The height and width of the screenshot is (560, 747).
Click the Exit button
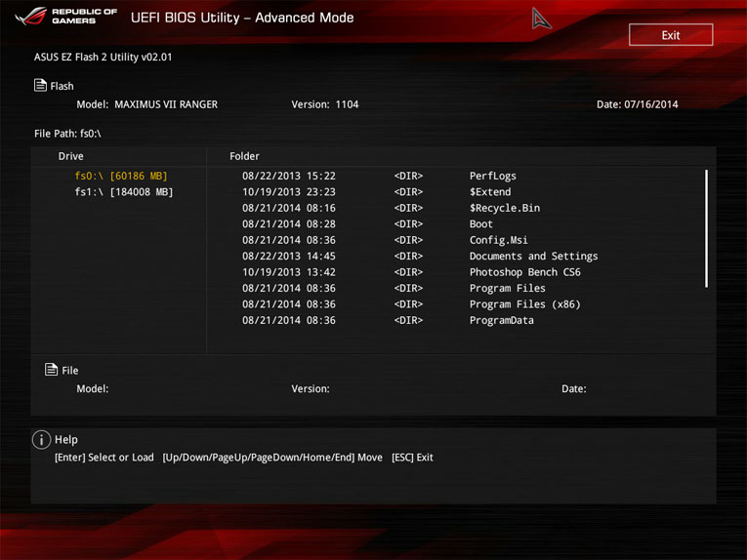(x=671, y=35)
